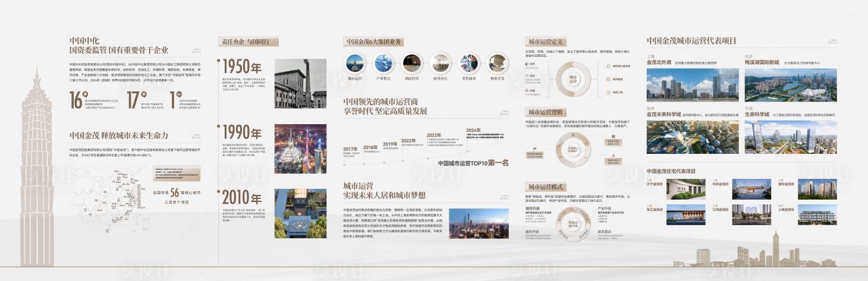The width and height of the screenshot is (868, 281).
Task: Open the Shanghai skyline photo under 城市运营
Action: tap(479, 223)
